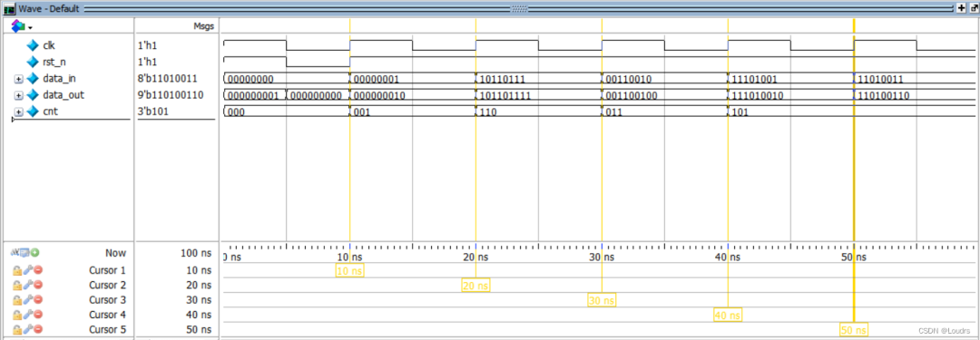Toggle the lock on Cursor 1

tap(17, 270)
